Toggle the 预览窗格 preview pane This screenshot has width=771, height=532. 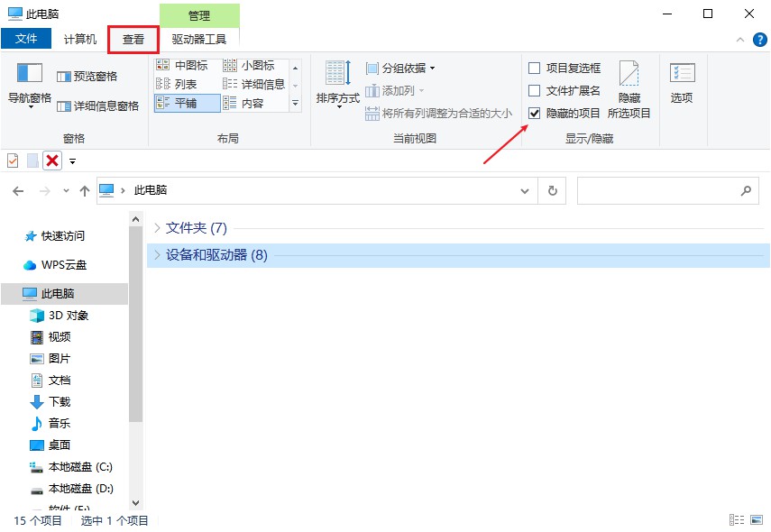(87, 77)
